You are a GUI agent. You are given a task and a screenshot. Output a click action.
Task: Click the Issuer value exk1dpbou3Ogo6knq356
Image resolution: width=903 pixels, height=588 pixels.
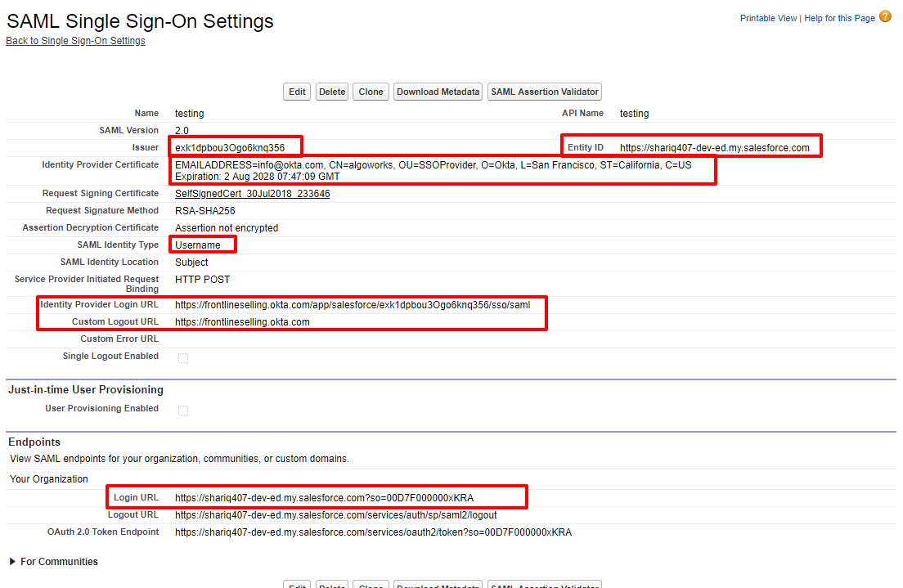click(x=230, y=148)
